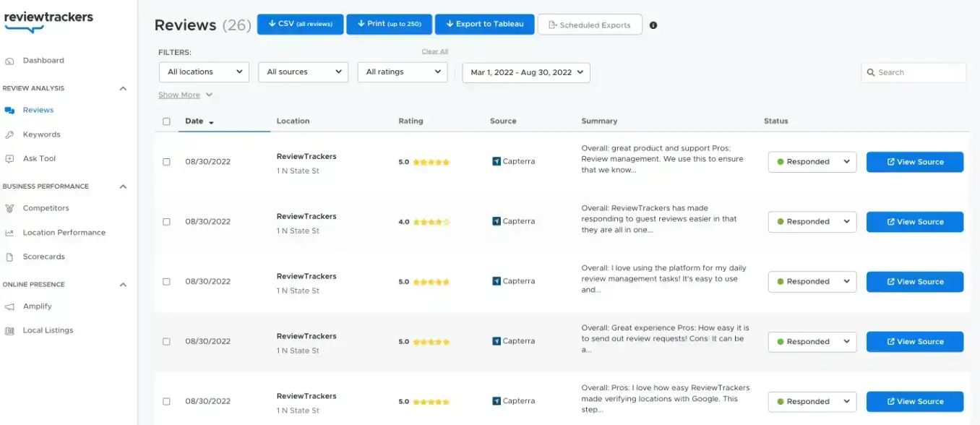Open Scheduled Exports
Screen dimensions: 980x425
pos(590,25)
